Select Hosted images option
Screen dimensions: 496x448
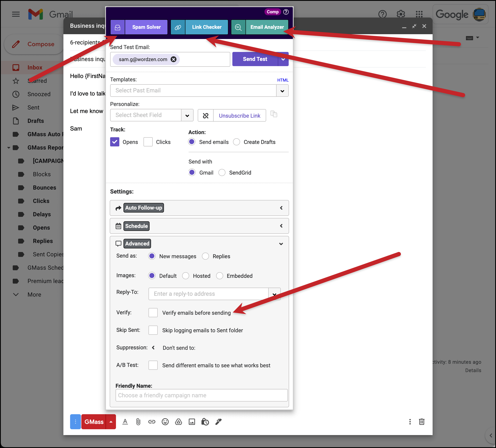[x=186, y=276]
